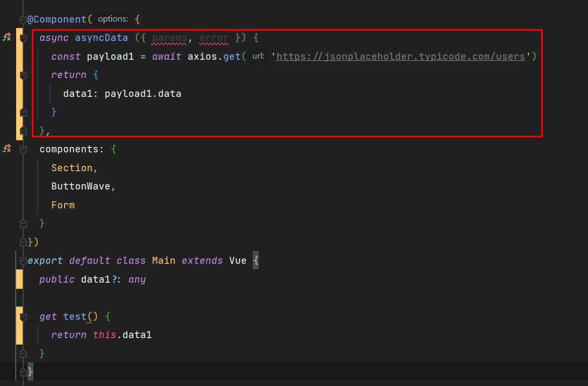Click 'payload1.data' value expression
The image size is (588, 386).
tap(143, 94)
